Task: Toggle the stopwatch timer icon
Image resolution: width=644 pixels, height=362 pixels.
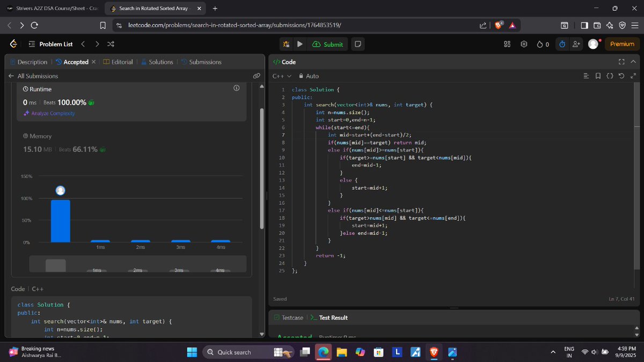Action: (562, 44)
